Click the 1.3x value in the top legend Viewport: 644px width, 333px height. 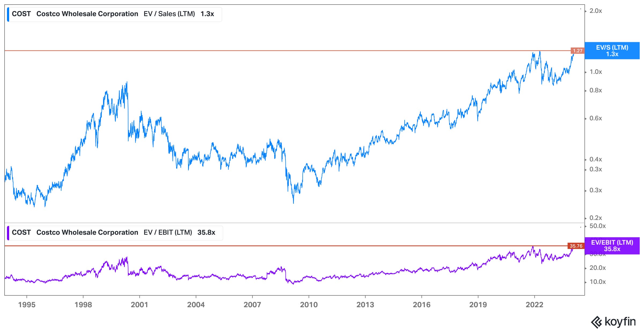207,14
